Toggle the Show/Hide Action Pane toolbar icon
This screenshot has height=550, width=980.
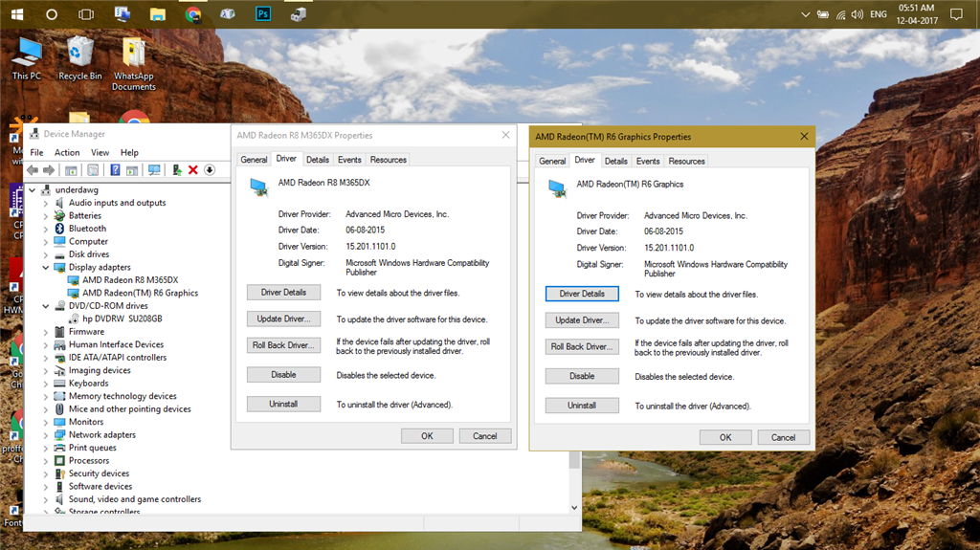tap(132, 170)
